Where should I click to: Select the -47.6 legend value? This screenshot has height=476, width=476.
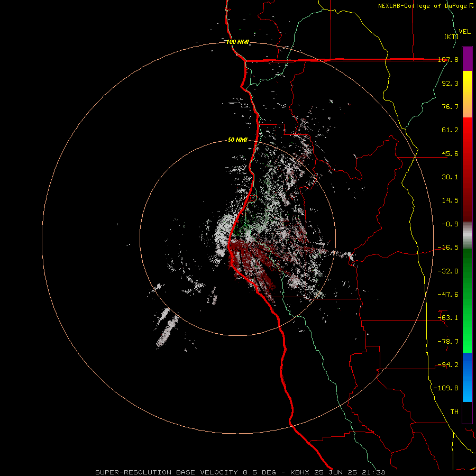point(448,295)
